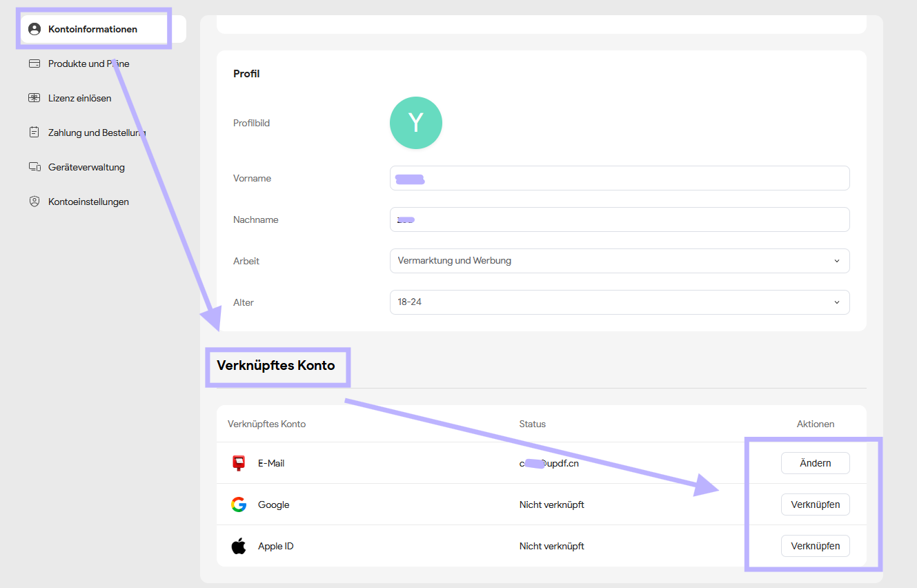Click the Geräteverwaltung devices icon
The image size is (917, 588).
click(34, 167)
